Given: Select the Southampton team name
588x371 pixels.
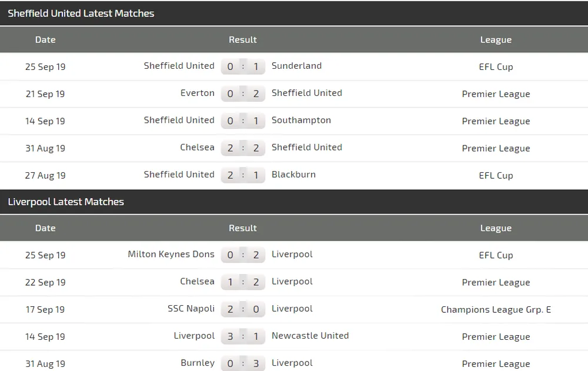Looking at the screenshot, I should [301, 120].
